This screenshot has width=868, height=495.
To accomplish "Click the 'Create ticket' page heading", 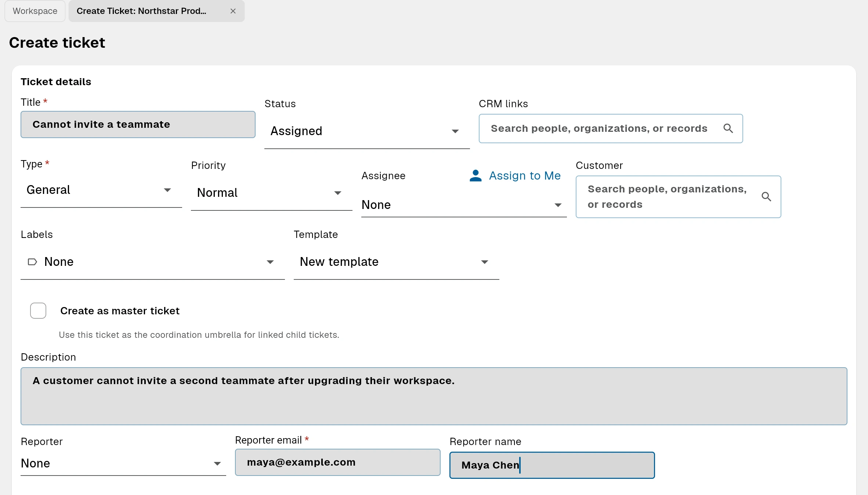I will pos(57,43).
